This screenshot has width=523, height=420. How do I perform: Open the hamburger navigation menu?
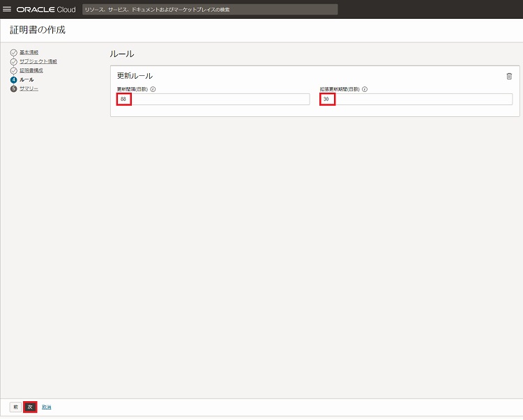click(8, 10)
